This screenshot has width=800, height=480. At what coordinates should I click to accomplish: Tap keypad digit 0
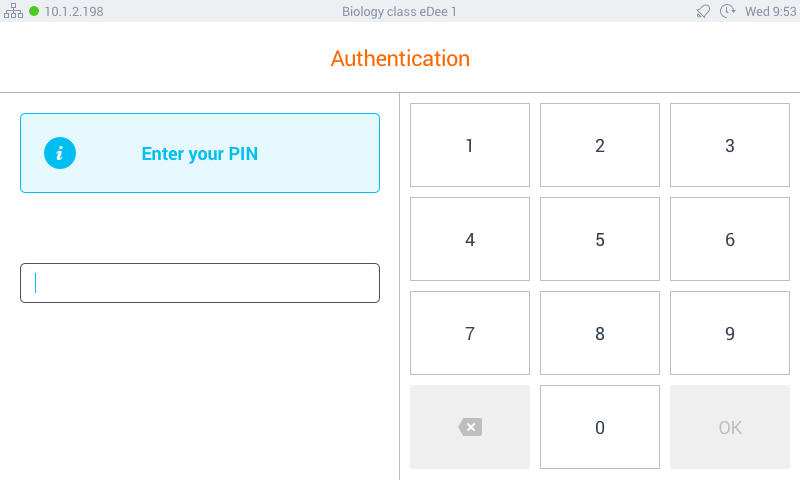click(600, 427)
